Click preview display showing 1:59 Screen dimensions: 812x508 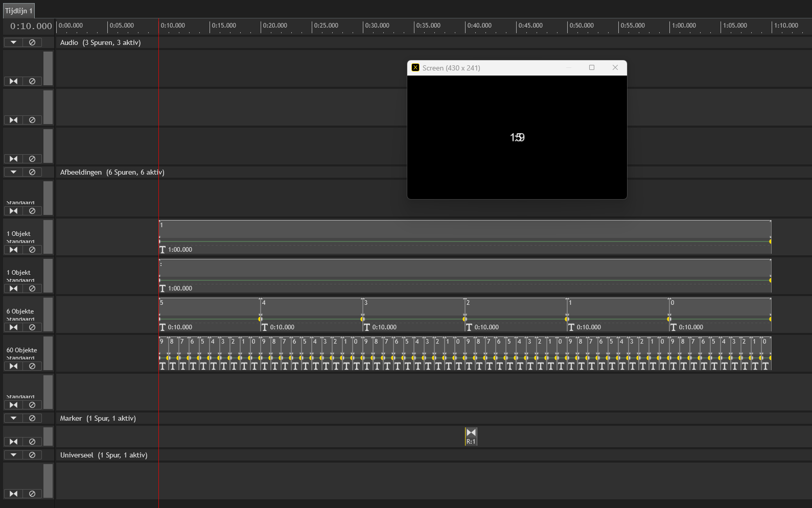click(x=517, y=137)
